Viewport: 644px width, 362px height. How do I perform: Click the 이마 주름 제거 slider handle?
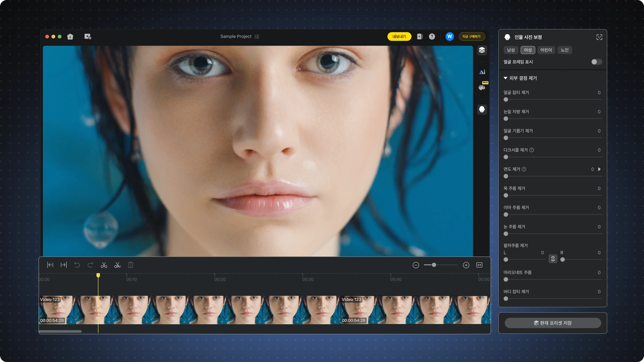pos(506,215)
